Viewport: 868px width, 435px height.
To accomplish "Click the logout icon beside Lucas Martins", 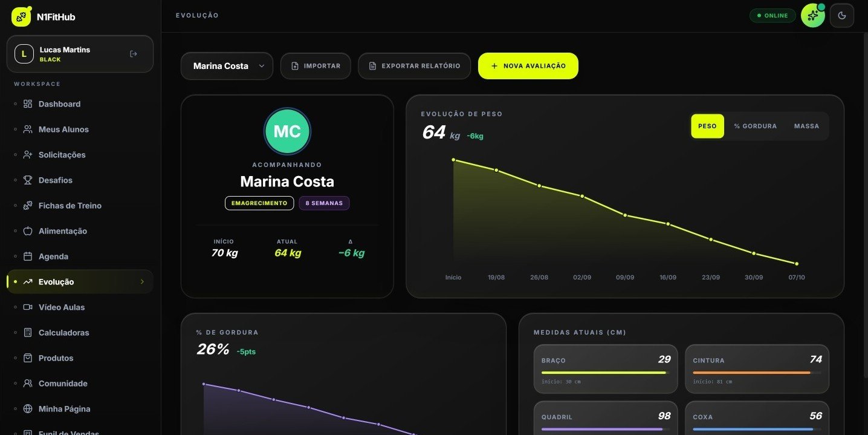I will pyautogui.click(x=134, y=54).
